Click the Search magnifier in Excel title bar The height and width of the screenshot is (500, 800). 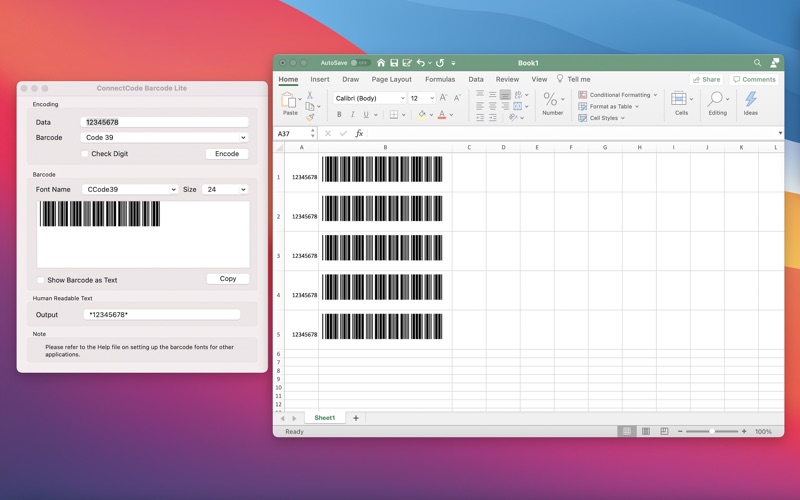(x=757, y=63)
